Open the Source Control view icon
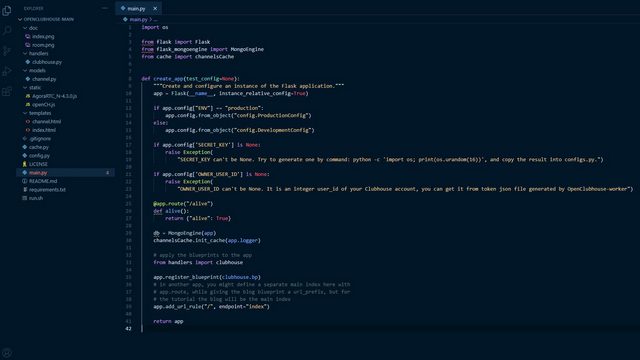 tap(7, 51)
